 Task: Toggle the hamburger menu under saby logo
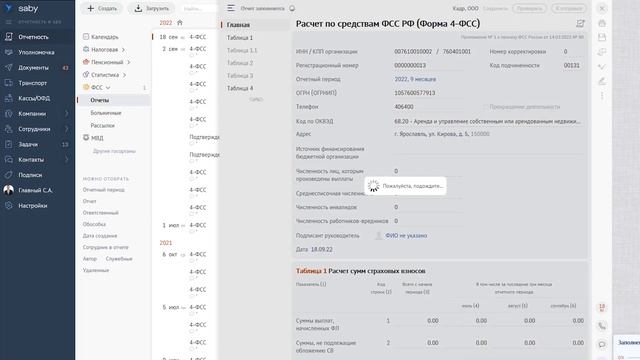pos(9,22)
